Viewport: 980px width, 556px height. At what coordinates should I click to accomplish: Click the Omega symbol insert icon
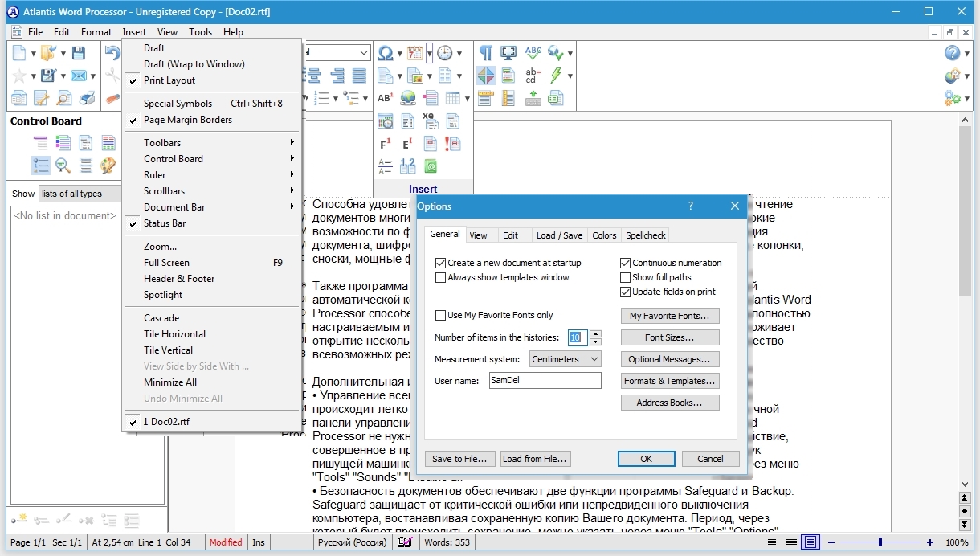[386, 53]
